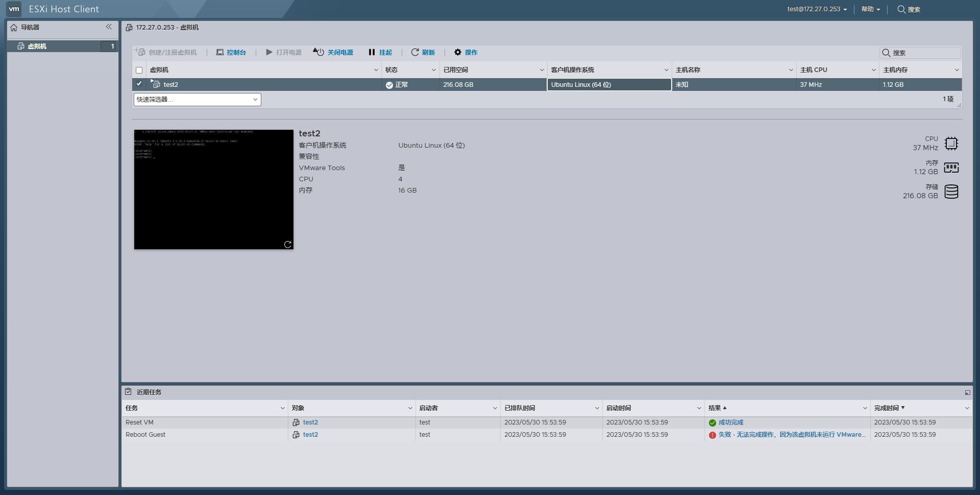Click the Suspend (挂起) pause icon

pyautogui.click(x=372, y=52)
